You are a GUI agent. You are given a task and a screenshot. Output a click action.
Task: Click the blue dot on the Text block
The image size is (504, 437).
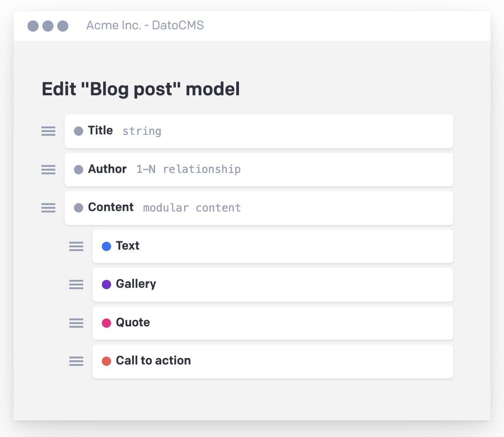tap(106, 246)
